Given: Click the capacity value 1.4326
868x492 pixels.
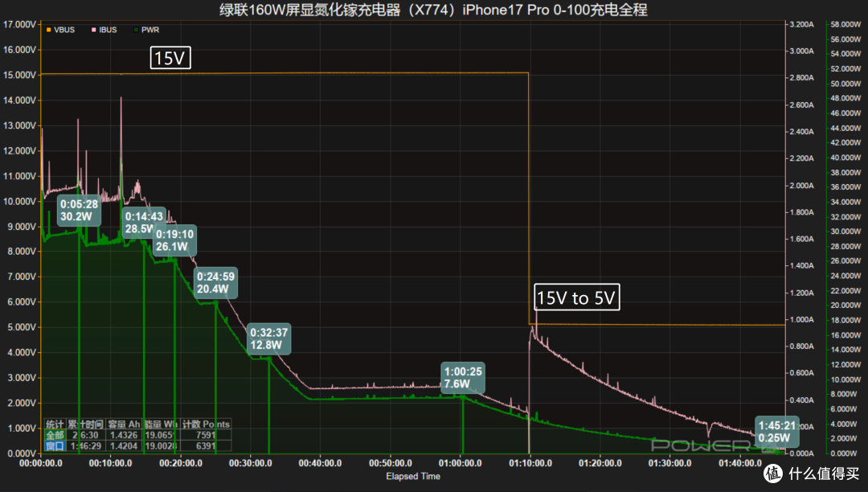Looking at the screenshot, I should pyautogui.click(x=124, y=435).
